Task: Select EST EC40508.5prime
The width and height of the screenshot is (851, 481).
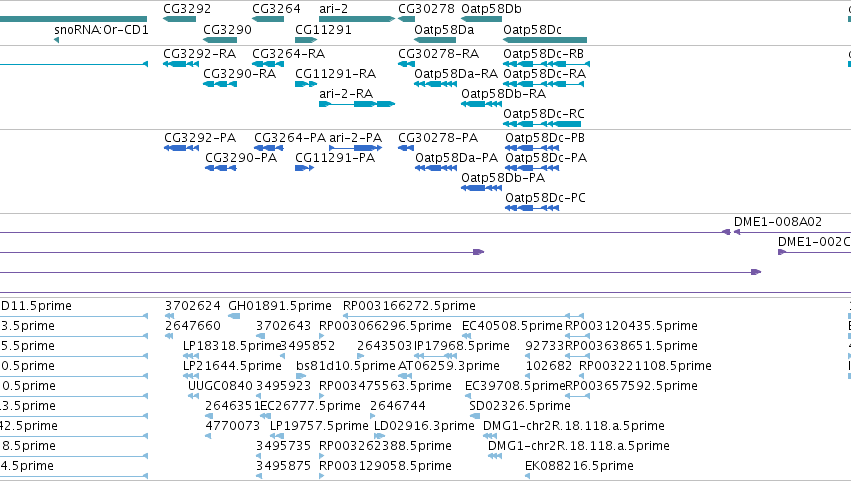Action: 465,336
